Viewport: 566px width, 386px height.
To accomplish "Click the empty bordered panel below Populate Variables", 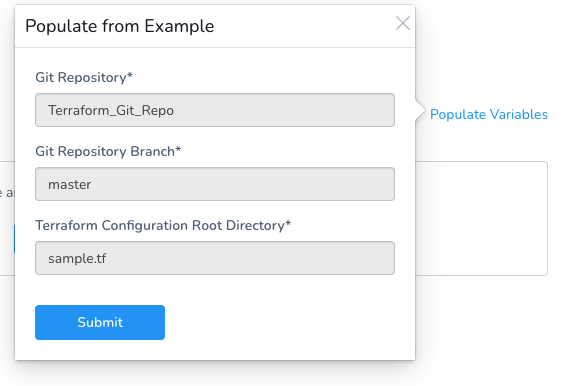I will [x=482, y=218].
